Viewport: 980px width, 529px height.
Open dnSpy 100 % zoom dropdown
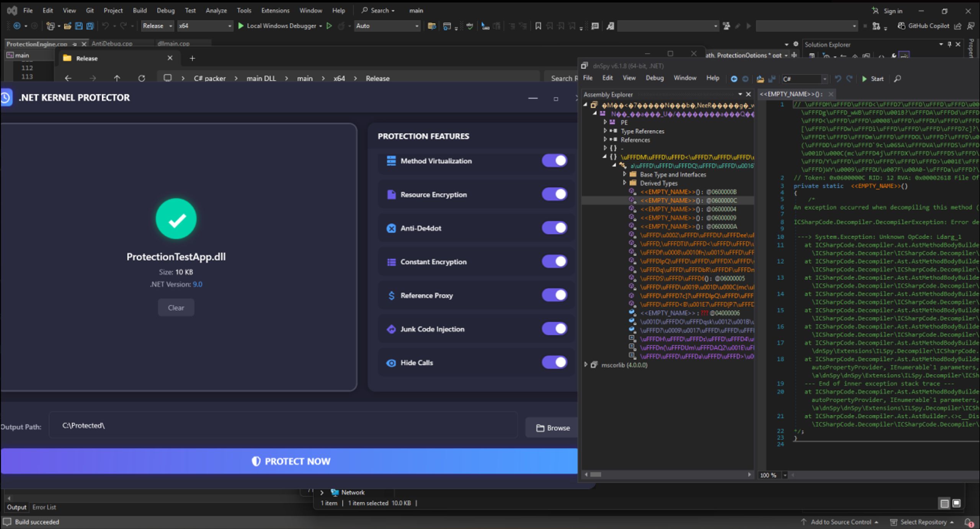[x=785, y=475]
